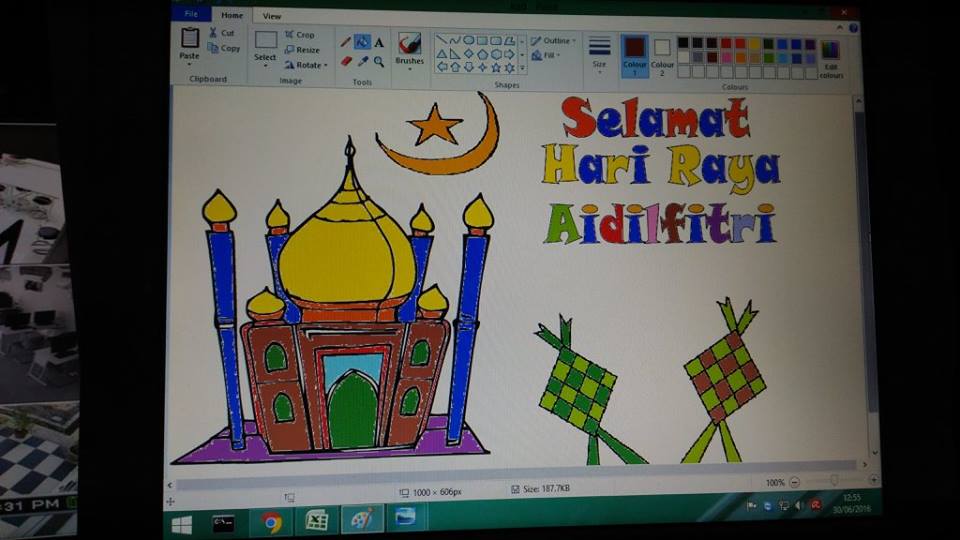Click the Paint taskbar icon
Screen dimensions: 960x540
point(362,520)
